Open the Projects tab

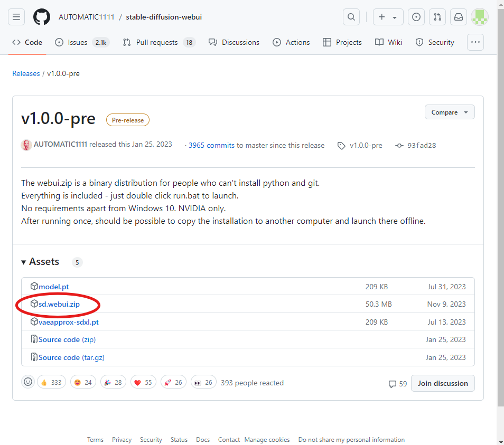342,42
